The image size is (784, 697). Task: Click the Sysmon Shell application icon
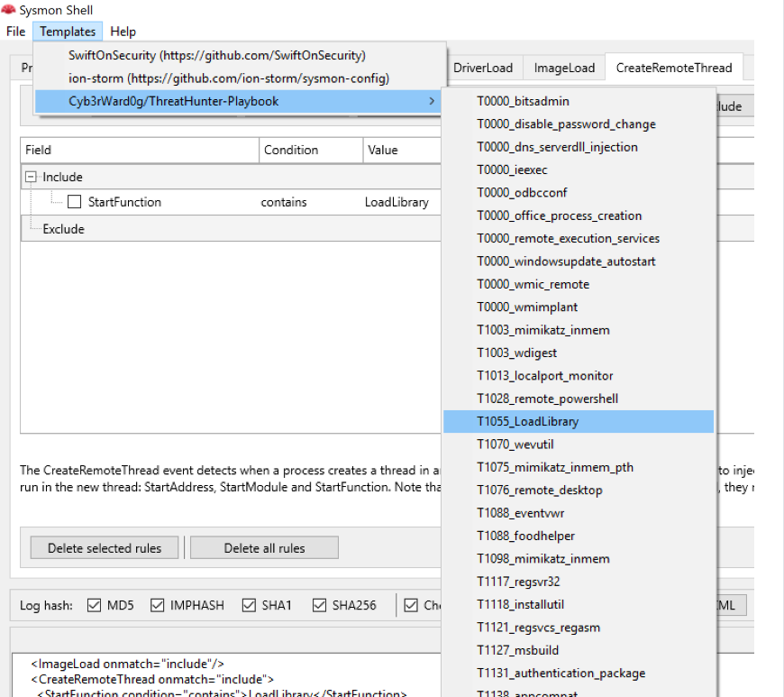click(9, 10)
